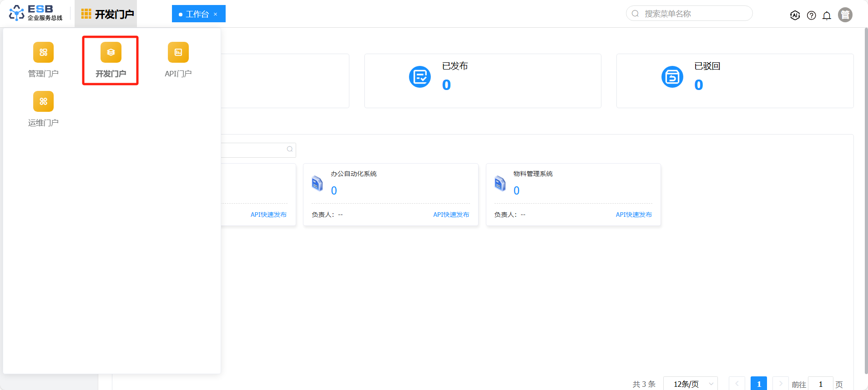Open the 管理门户 portal icon

(x=43, y=52)
